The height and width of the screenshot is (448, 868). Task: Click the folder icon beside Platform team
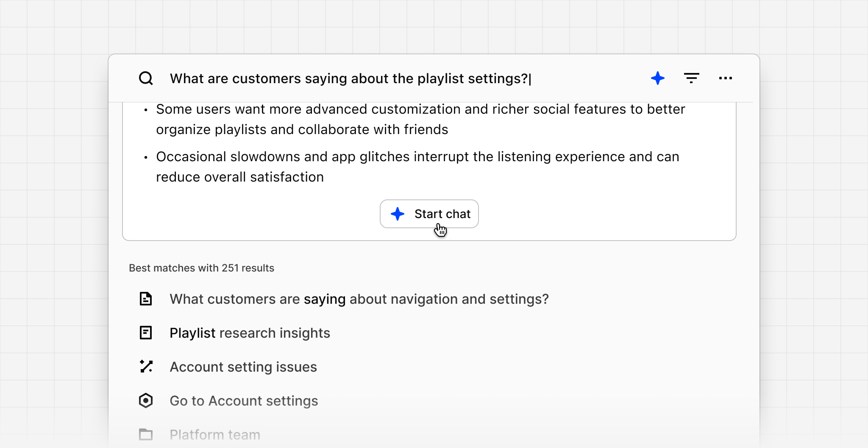[x=146, y=434]
